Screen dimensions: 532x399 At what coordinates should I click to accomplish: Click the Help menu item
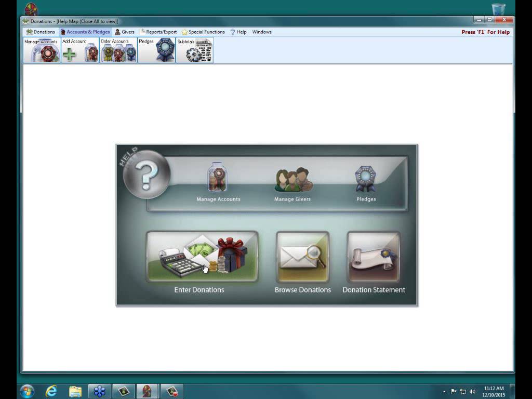(x=238, y=32)
